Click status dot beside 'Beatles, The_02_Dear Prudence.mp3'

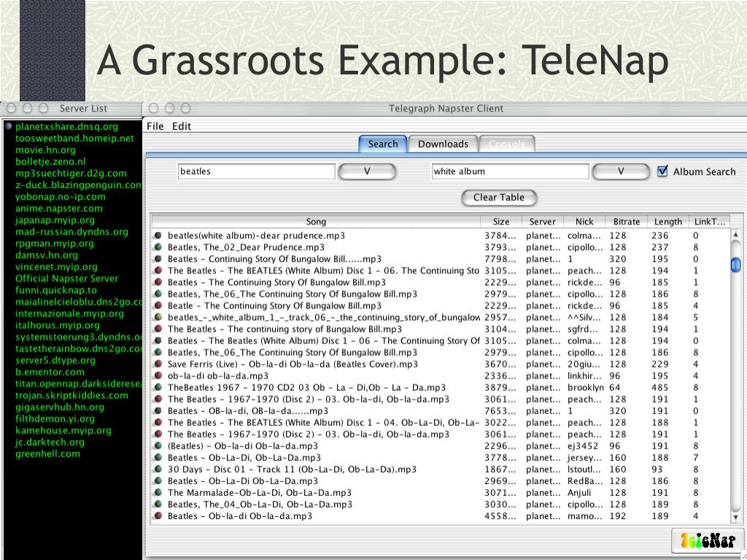158,247
